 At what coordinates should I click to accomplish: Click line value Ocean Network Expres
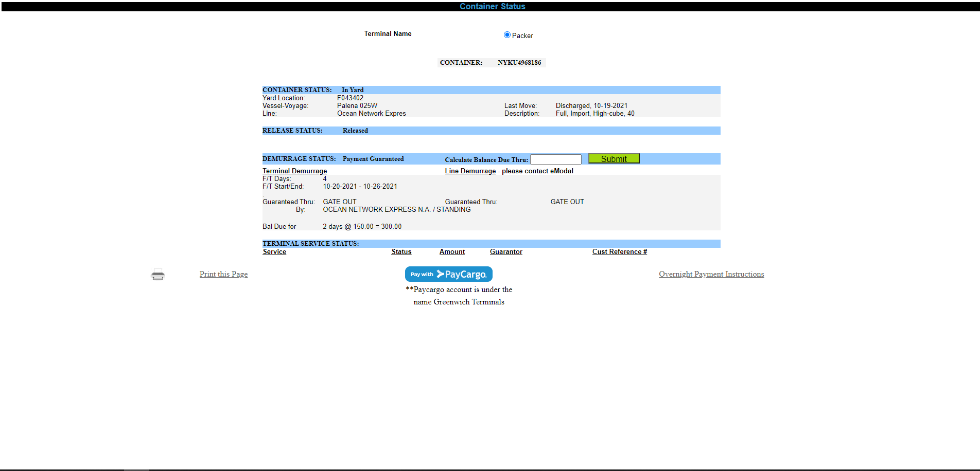coord(372,114)
